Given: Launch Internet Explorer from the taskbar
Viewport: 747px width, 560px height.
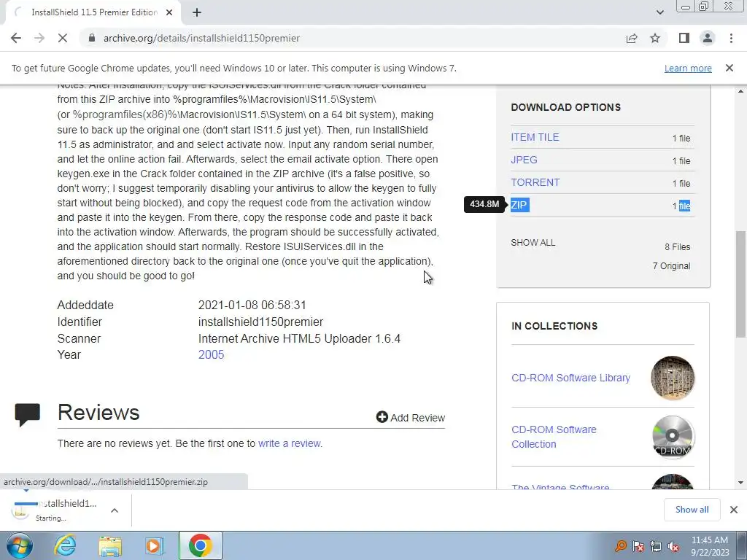Looking at the screenshot, I should pyautogui.click(x=65, y=545).
